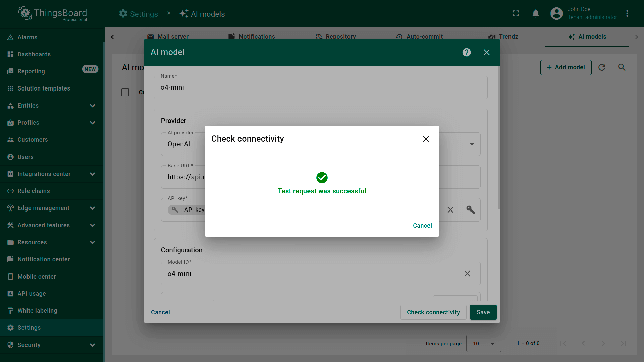Open the AI provider dropdown arrow
644x362 pixels.
(472, 144)
